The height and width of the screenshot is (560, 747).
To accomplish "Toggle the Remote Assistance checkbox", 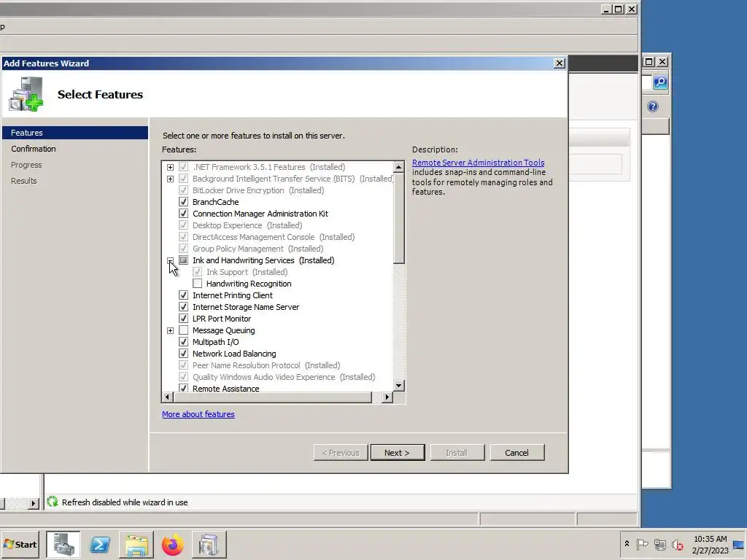I will point(183,388).
